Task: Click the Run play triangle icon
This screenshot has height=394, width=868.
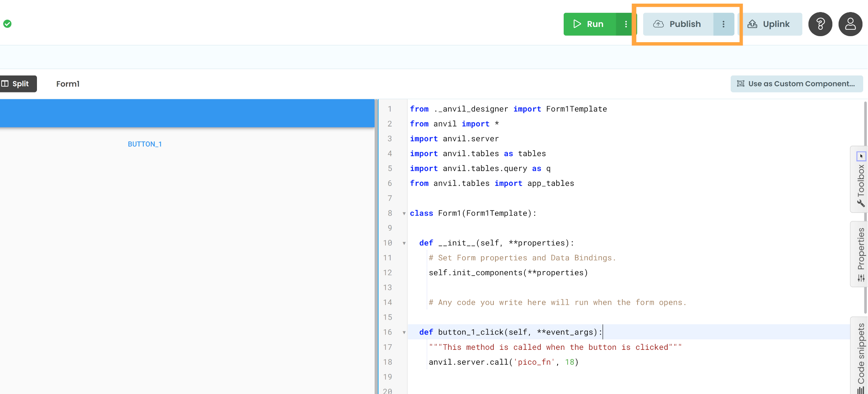Action: click(577, 24)
